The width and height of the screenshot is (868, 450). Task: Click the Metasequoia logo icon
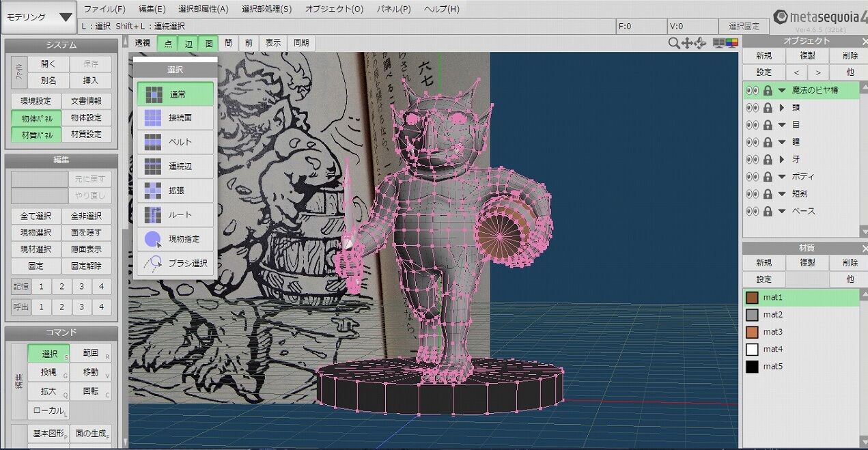coord(781,17)
